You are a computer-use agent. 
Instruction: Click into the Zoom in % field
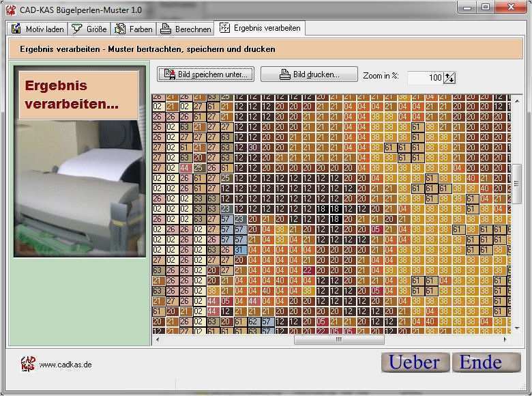(x=425, y=77)
